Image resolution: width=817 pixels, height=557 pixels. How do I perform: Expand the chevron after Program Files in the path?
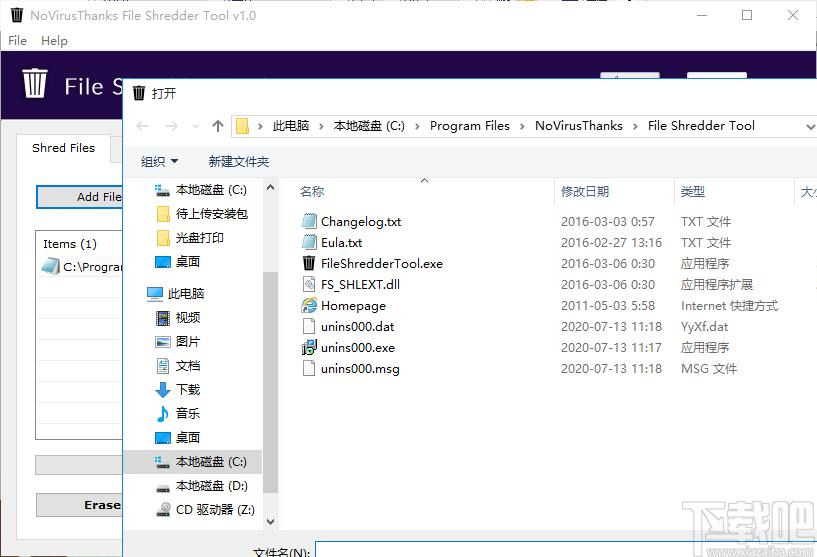[x=522, y=126]
